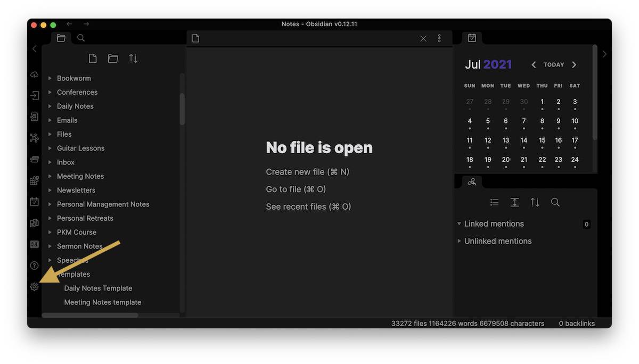This screenshot has width=639, height=364.
Task: Click the Jul 2021 month heading
Action: 488,64
